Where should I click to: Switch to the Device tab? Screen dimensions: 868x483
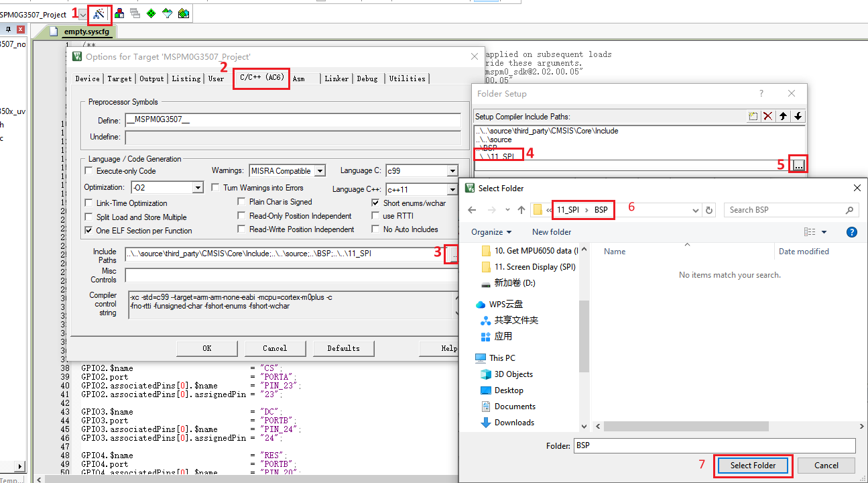click(87, 78)
